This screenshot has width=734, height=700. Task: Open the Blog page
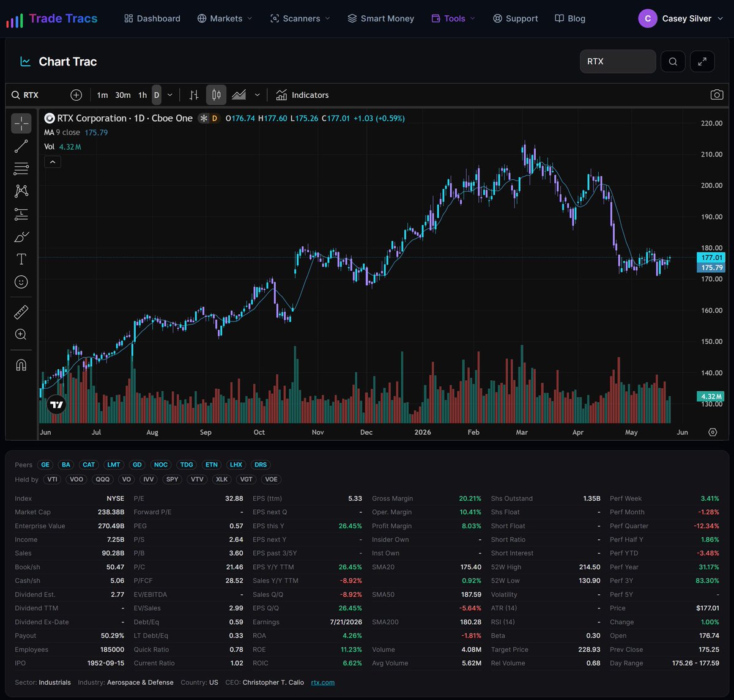tap(570, 18)
